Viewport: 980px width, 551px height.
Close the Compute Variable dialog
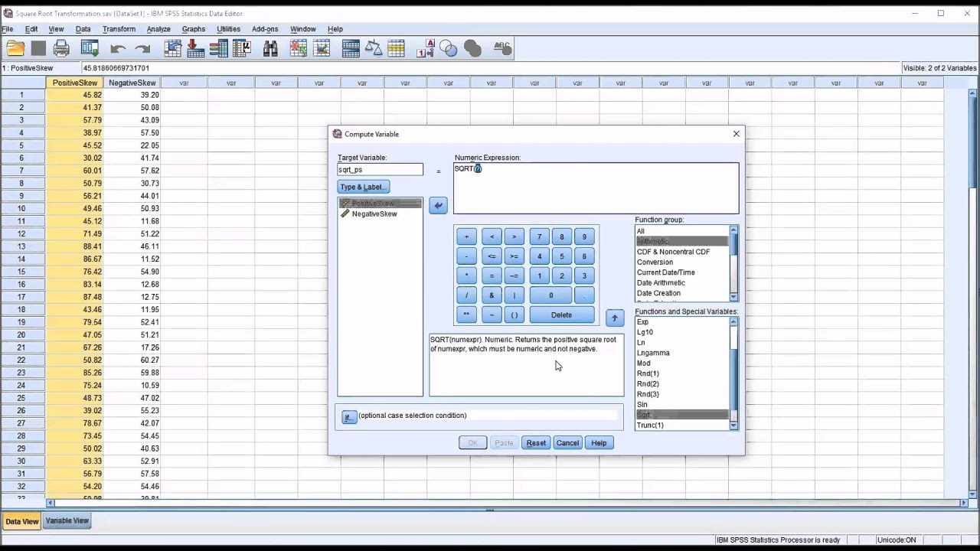click(x=737, y=134)
